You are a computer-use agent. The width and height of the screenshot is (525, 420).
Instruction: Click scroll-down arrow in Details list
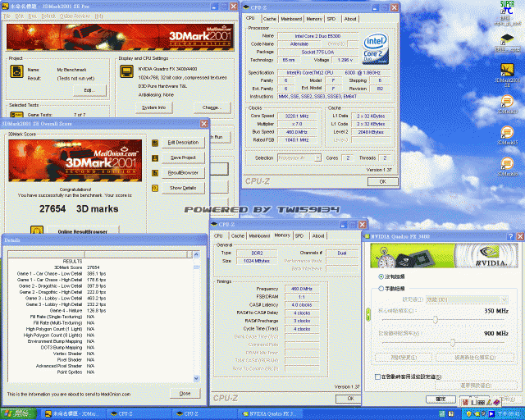tap(197, 378)
